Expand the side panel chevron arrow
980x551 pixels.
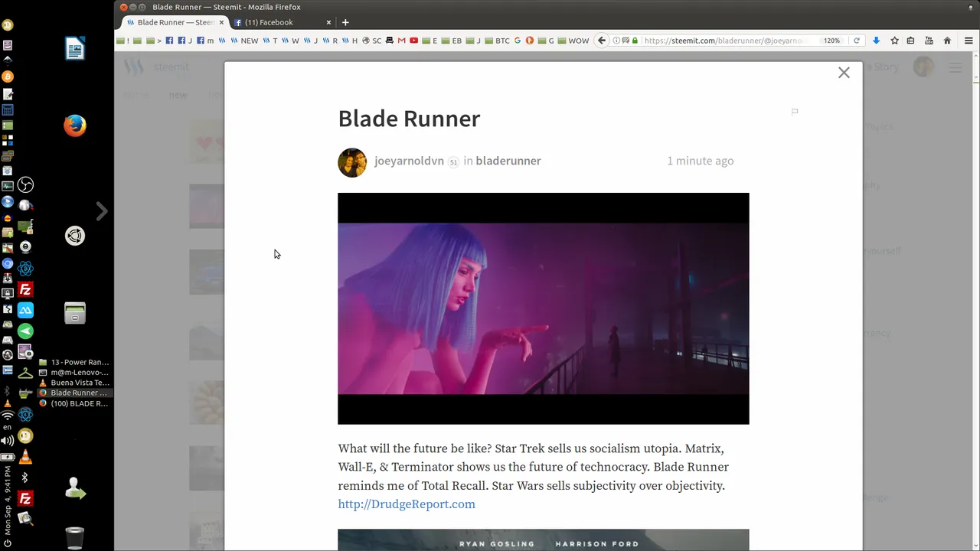tap(102, 211)
